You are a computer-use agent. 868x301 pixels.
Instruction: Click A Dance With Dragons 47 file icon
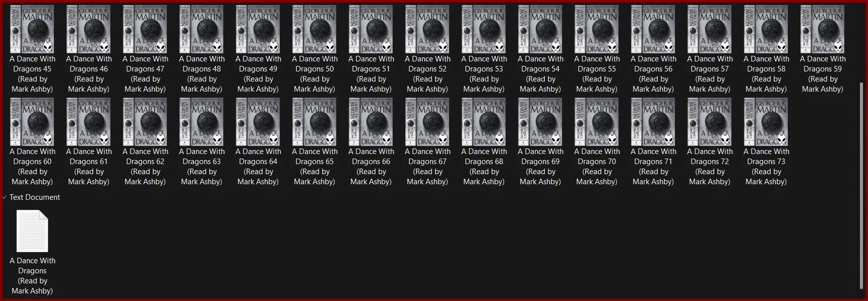tap(145, 30)
